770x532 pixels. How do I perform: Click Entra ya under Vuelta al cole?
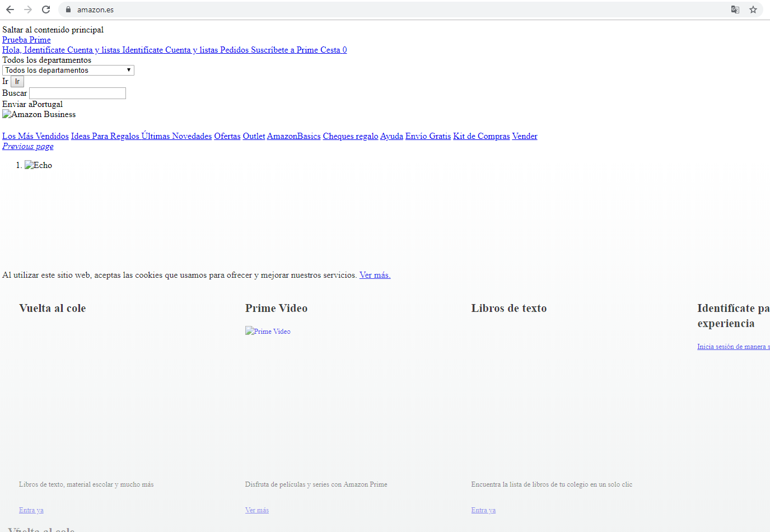click(x=31, y=510)
